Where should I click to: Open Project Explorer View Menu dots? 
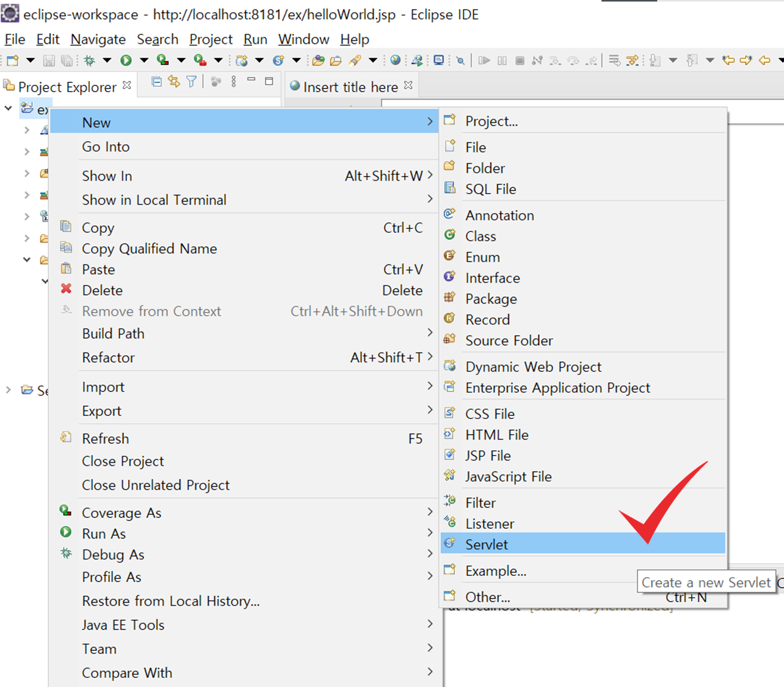click(x=233, y=82)
